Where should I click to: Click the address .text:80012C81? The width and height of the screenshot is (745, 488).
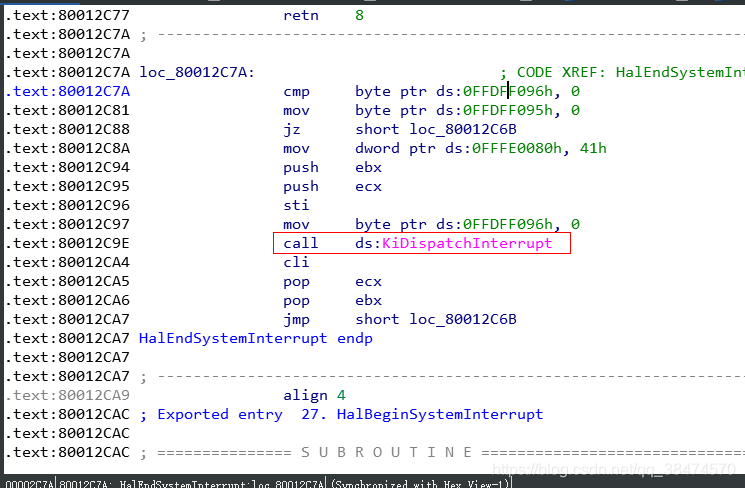coord(67,110)
